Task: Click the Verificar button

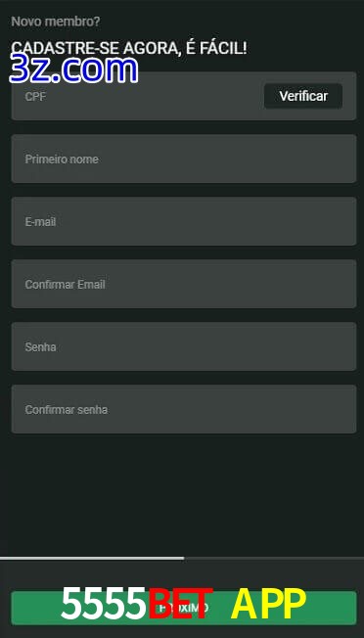Action: coord(303,96)
